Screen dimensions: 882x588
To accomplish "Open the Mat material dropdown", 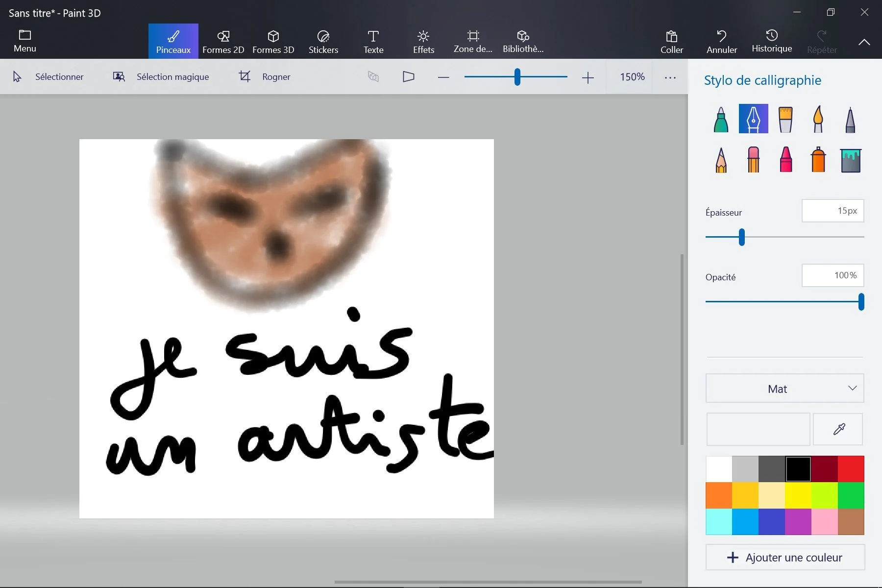I will (x=784, y=389).
